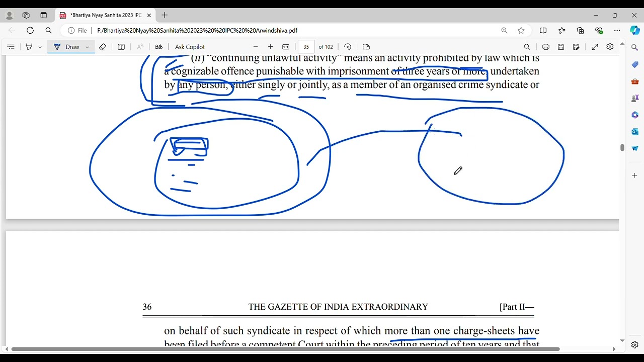Select the address bar file path
The height and width of the screenshot is (362, 644).
coord(197,31)
